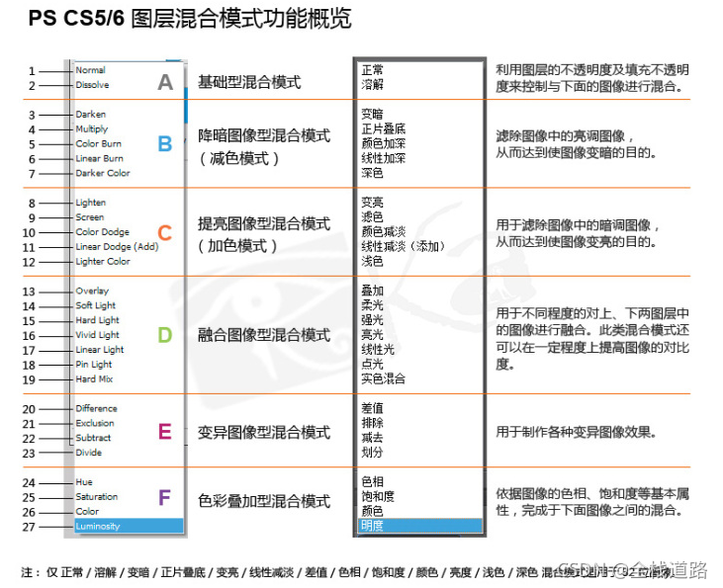The height and width of the screenshot is (588, 723).
Task: Select Soft Light mode
Action: click(96, 305)
